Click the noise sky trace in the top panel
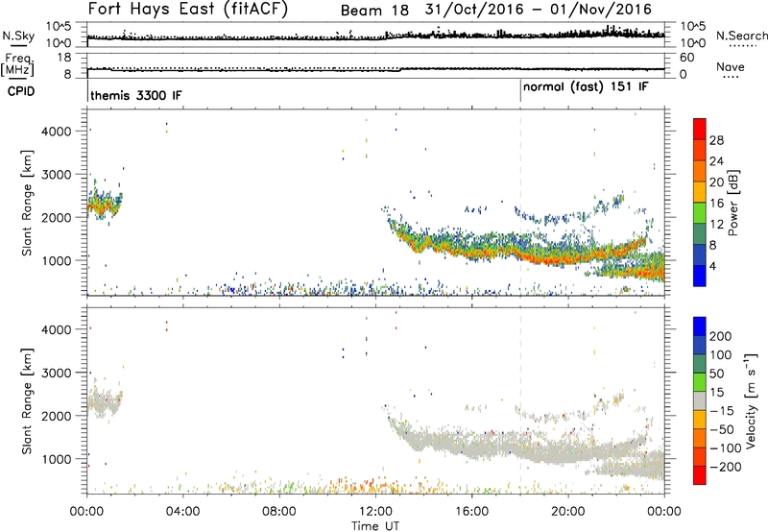 (x=375, y=36)
